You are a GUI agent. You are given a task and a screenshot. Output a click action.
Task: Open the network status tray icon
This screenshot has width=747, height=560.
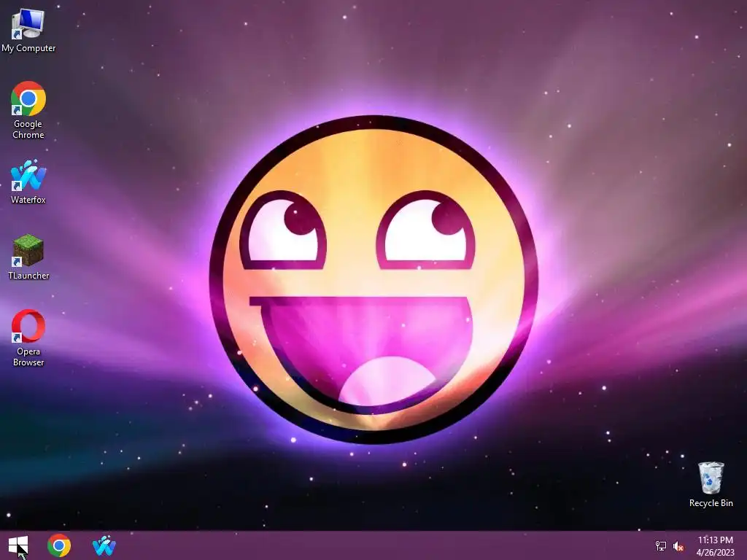[x=661, y=545]
